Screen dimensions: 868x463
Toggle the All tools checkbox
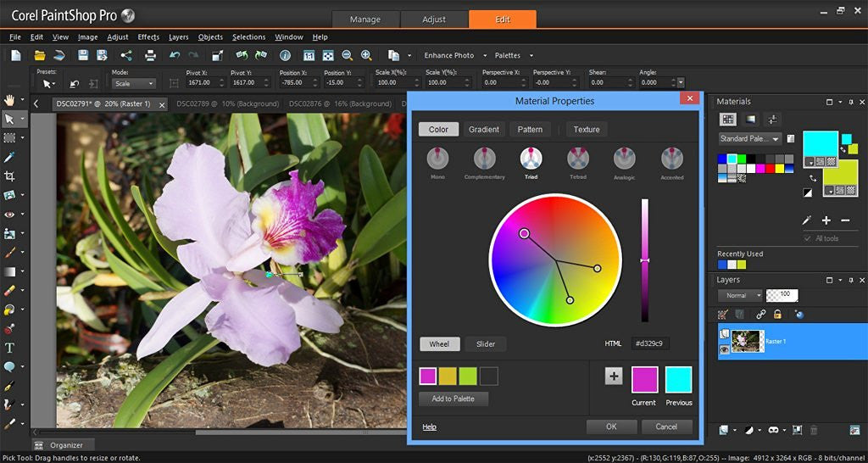pos(808,238)
